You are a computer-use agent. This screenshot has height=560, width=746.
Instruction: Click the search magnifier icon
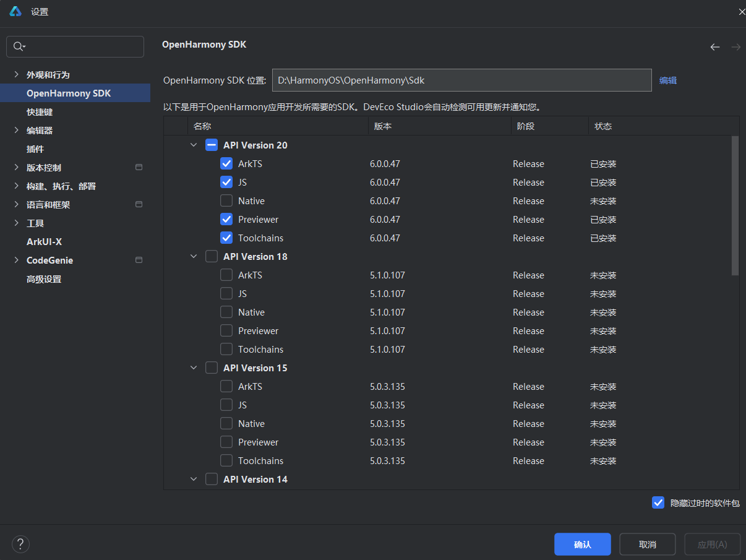[19, 46]
